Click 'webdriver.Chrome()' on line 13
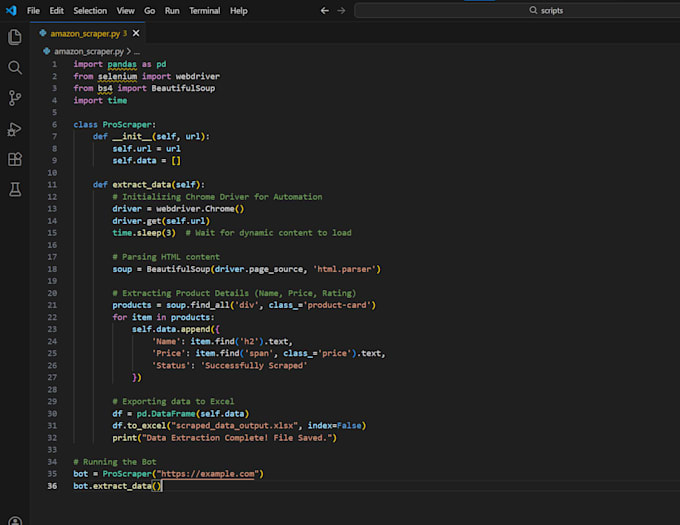 click(200, 209)
